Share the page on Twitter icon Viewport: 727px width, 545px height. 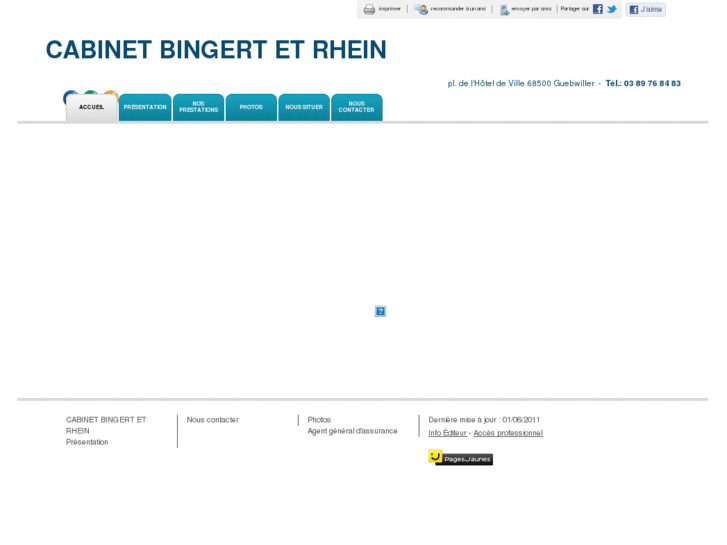(612, 9)
